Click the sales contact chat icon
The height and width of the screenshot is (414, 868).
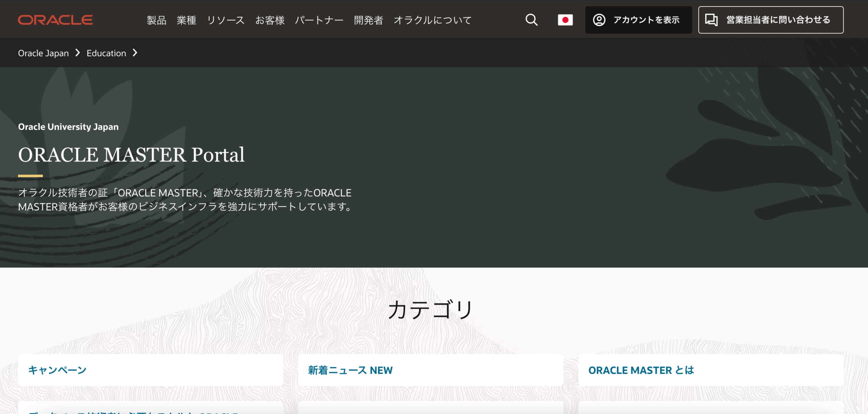click(x=711, y=20)
